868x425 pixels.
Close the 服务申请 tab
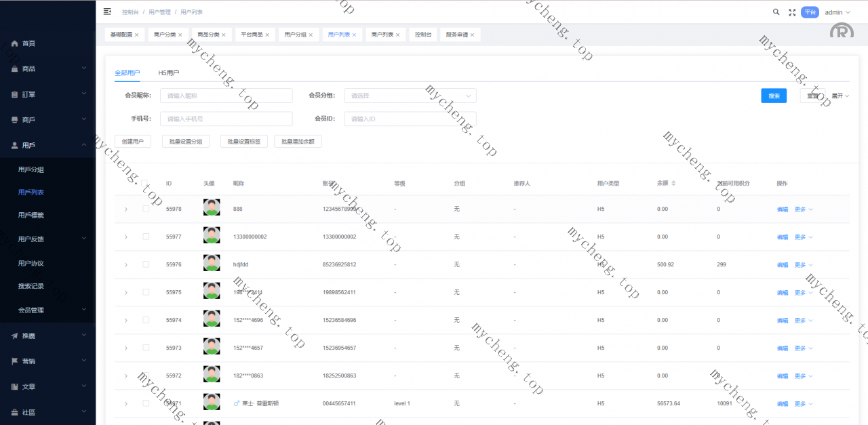(x=473, y=35)
